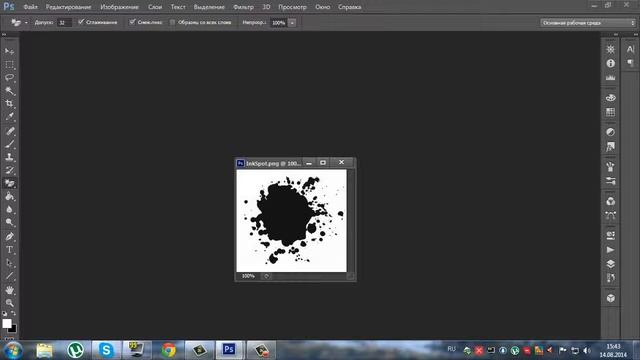This screenshot has height=360, width=640.
Task: Open the Character panel icon
Action: click(x=630, y=49)
